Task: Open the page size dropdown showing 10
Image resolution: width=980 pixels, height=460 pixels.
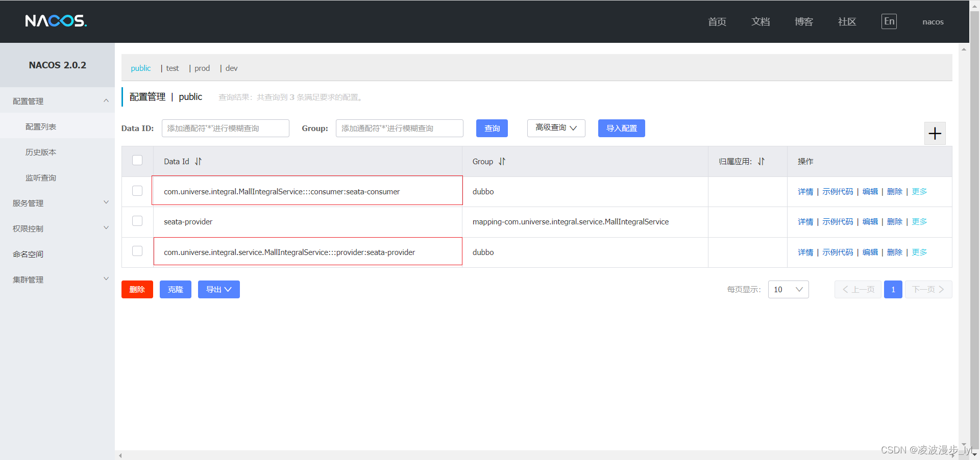Action: [788, 290]
